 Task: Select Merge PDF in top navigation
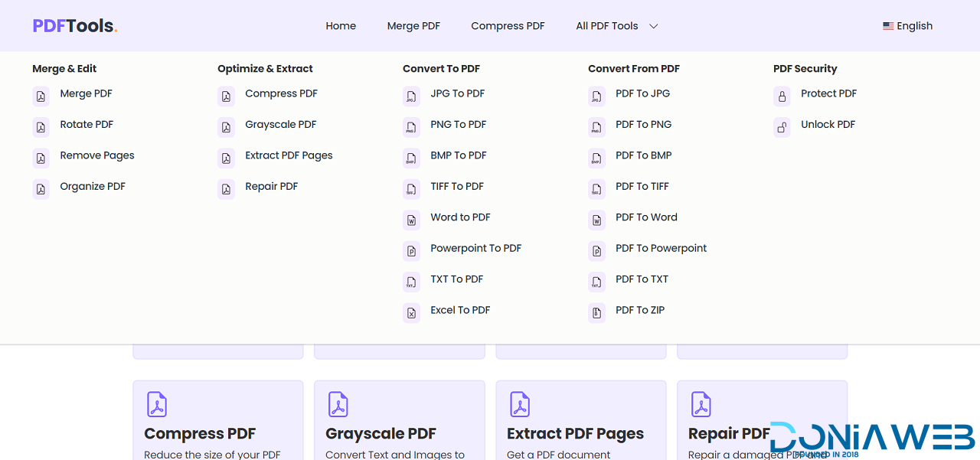click(413, 26)
